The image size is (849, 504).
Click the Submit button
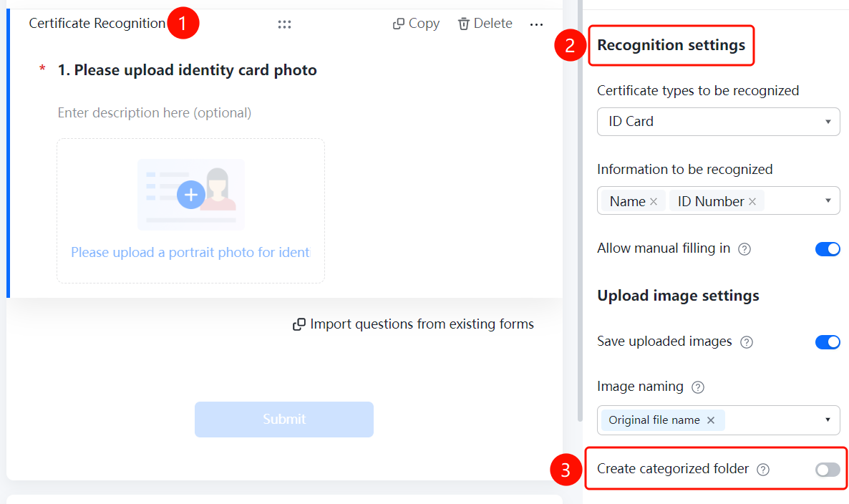click(x=284, y=419)
